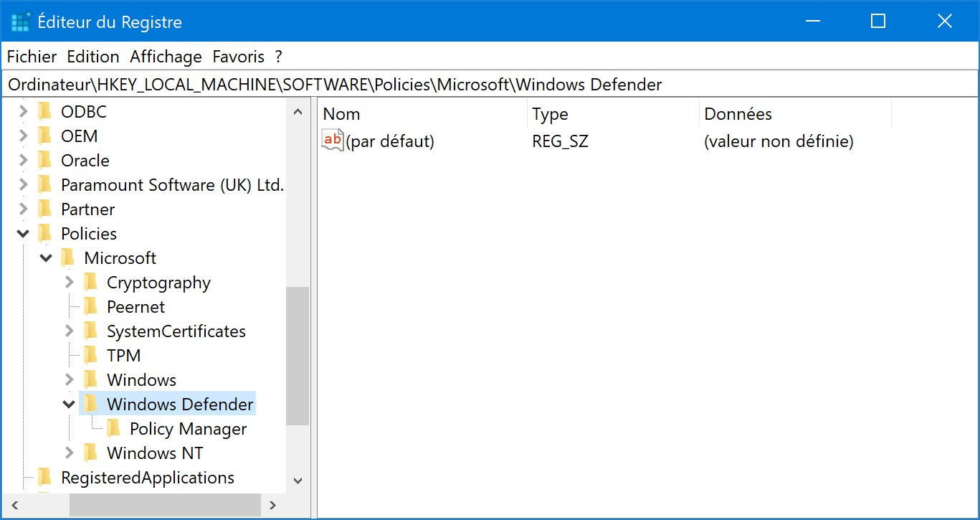Select the Cryptography key label
980x520 pixels.
pos(158,283)
